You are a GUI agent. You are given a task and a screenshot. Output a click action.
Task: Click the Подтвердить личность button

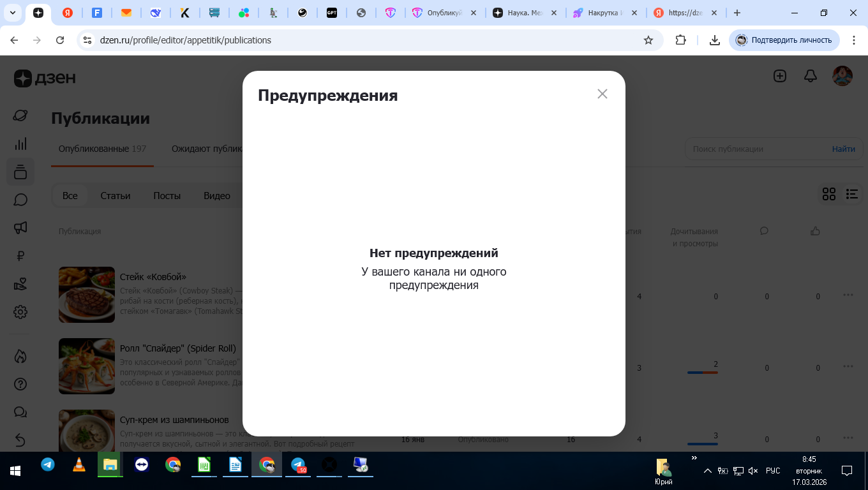coord(784,40)
